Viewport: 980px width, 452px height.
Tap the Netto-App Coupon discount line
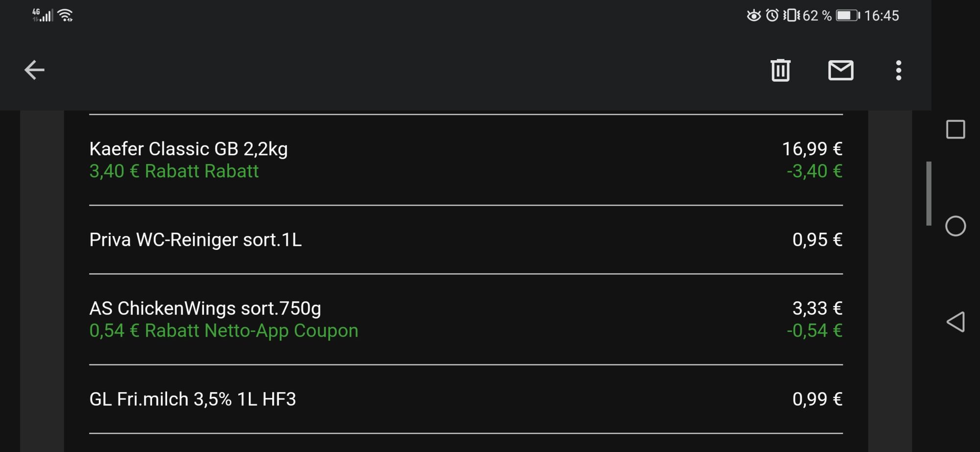[223, 331]
